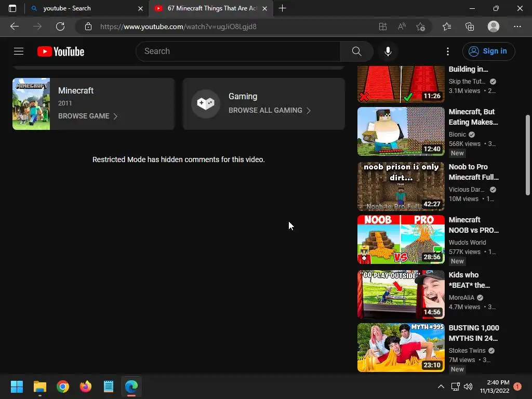The width and height of the screenshot is (532, 399).
Task: Open MoreAliA channel name
Action: [x=461, y=298]
